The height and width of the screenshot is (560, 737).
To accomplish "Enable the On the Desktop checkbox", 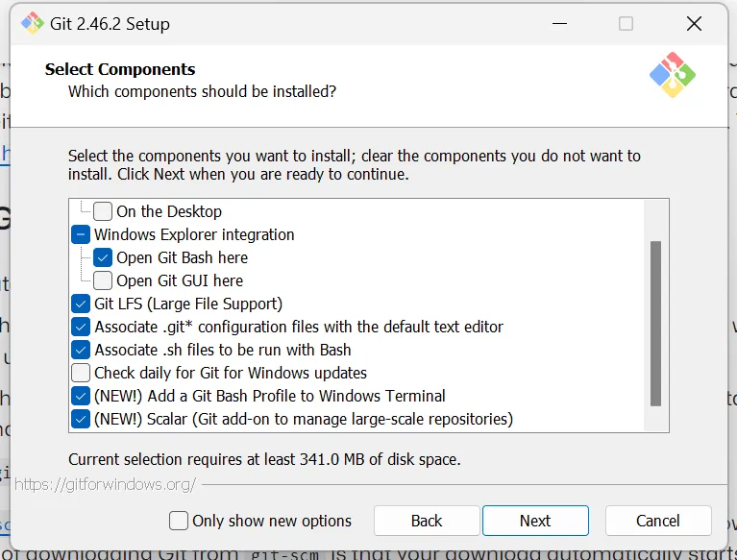I will point(103,211).
